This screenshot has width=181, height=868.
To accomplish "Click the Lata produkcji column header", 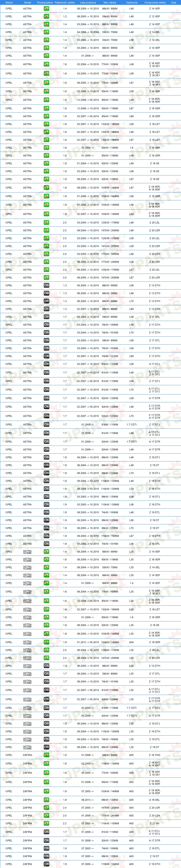I will point(88,2).
